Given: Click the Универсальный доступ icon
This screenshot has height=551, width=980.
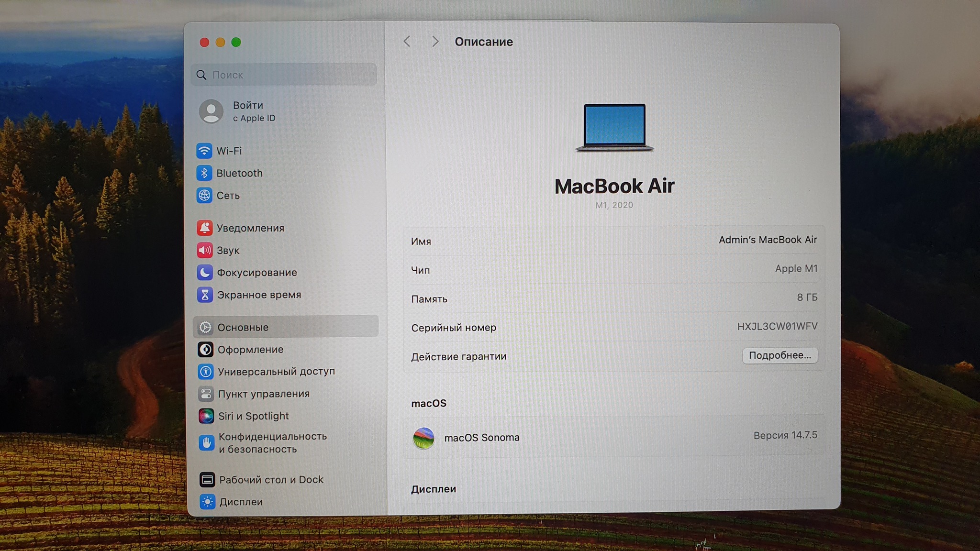Looking at the screenshot, I should pyautogui.click(x=206, y=372).
